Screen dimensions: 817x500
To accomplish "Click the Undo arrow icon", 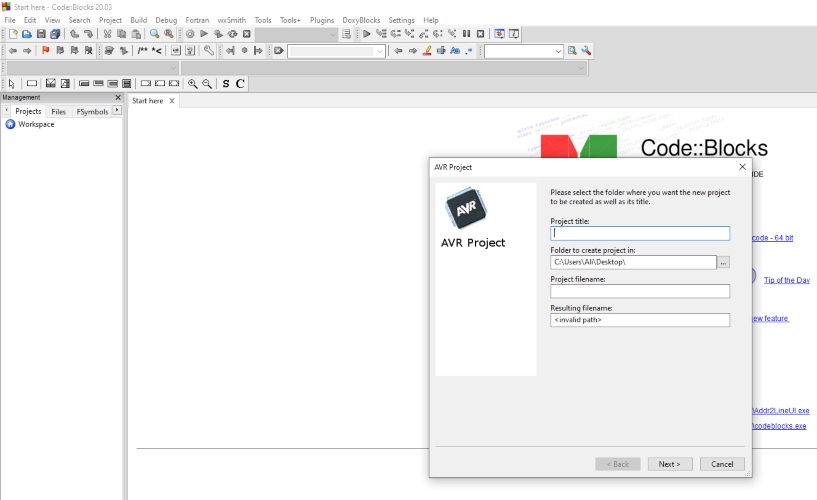I will pyautogui.click(x=75, y=34).
